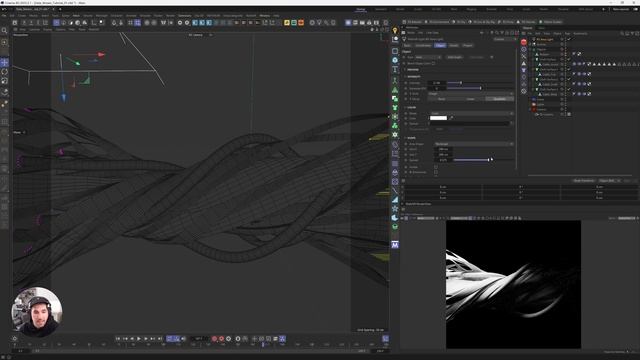The image size is (640, 360).
Task: Switch to the Basic attributes tab
Action: 407,45
